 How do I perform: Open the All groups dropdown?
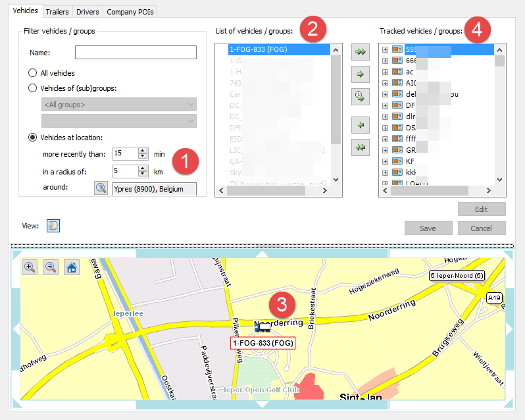coord(118,105)
